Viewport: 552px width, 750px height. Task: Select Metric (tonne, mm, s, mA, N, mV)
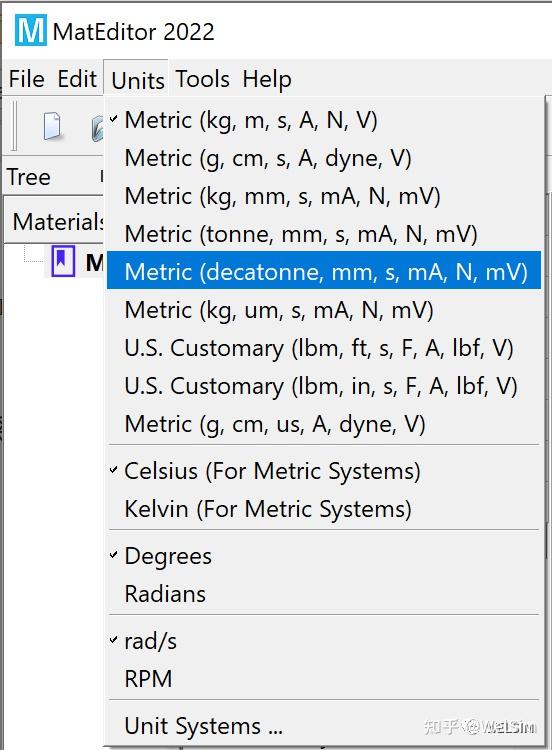pos(324,233)
